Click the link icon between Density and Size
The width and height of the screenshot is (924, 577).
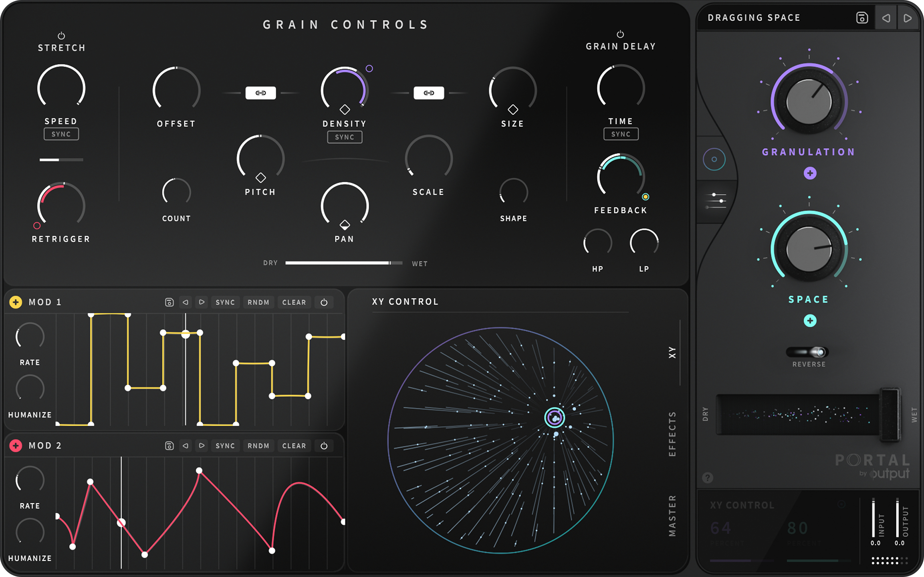pyautogui.click(x=429, y=93)
